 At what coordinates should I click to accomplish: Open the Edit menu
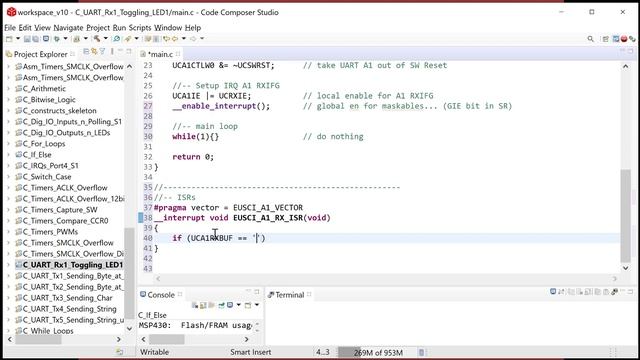[x=25, y=28]
